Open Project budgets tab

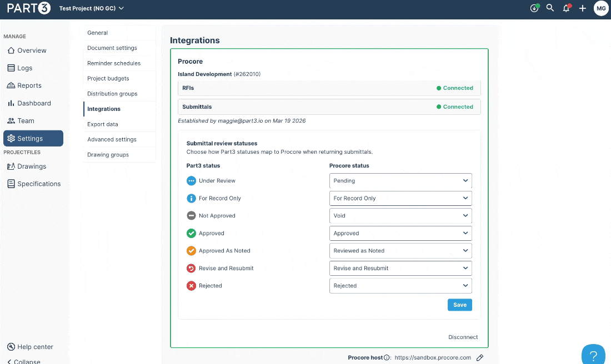point(119,78)
